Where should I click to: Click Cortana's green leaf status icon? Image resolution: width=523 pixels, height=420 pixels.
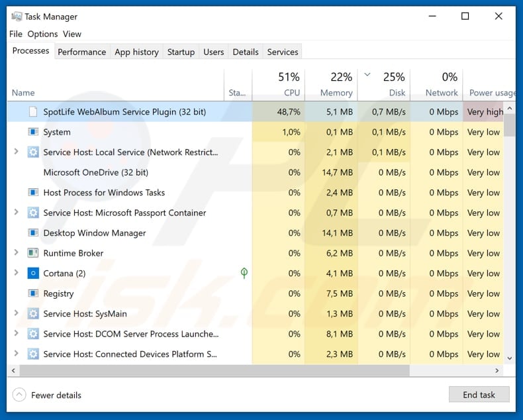244,273
